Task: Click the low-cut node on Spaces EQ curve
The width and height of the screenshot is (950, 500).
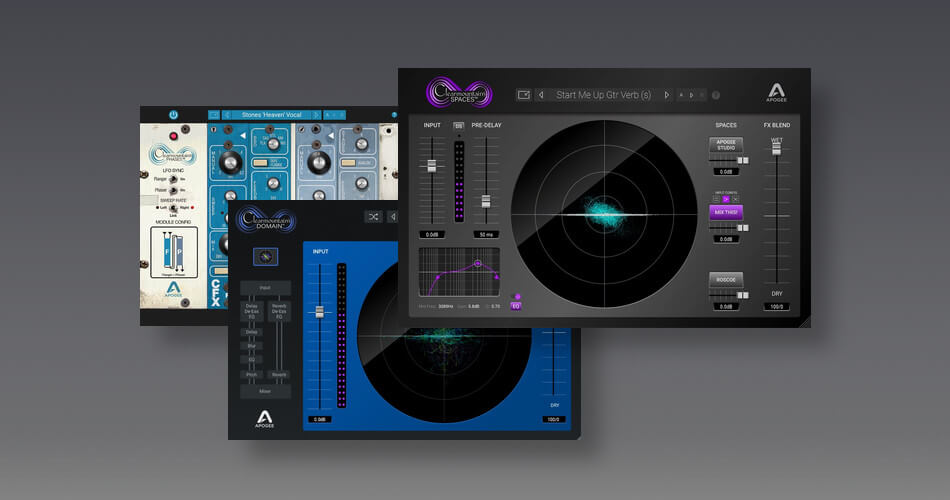Action: tap(437, 277)
